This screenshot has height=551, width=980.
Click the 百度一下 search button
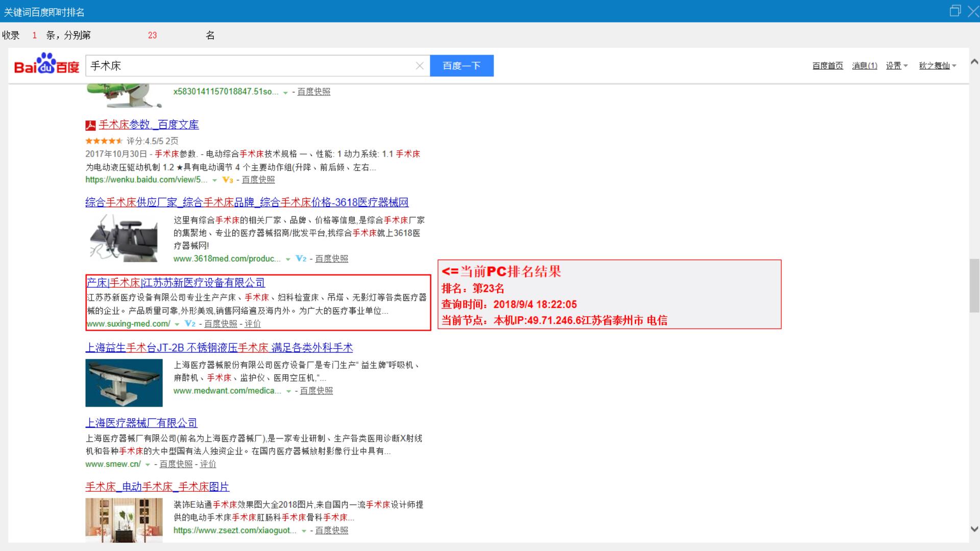tap(461, 66)
